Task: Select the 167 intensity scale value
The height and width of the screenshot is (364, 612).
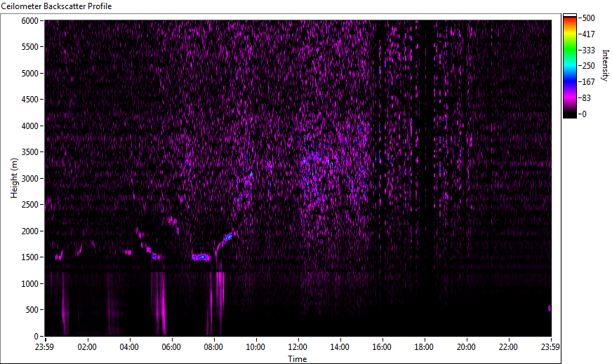Action: point(589,82)
